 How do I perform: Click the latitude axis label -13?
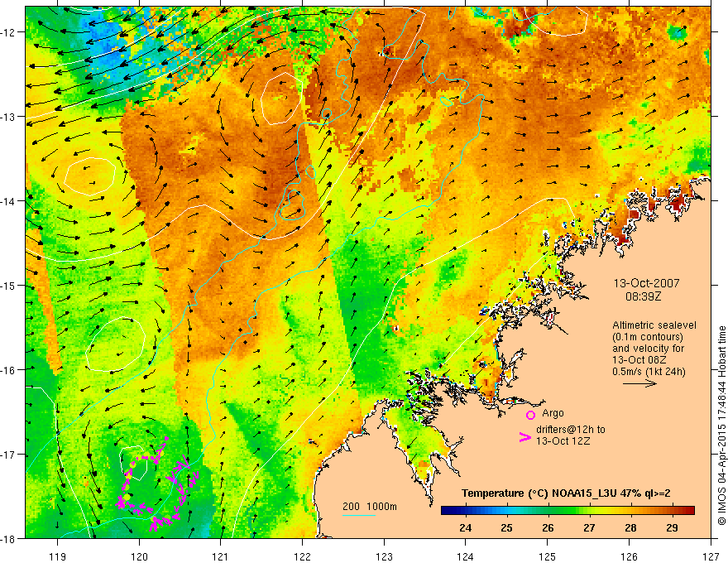click(7, 117)
